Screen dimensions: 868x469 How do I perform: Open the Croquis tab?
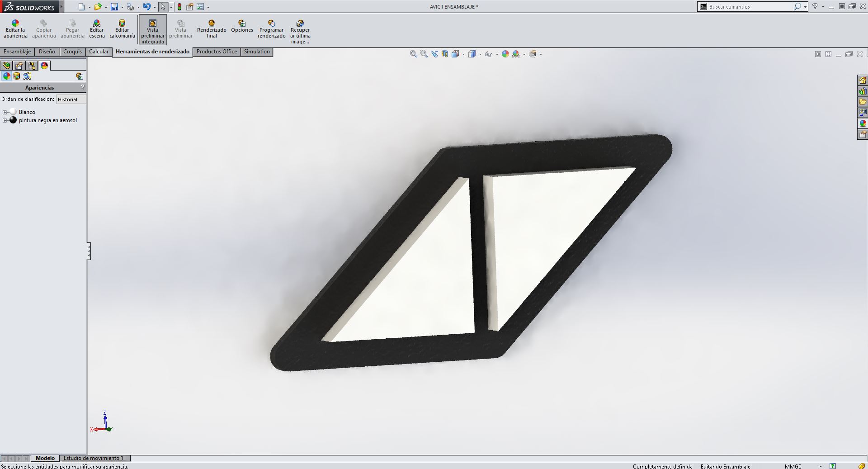click(72, 52)
